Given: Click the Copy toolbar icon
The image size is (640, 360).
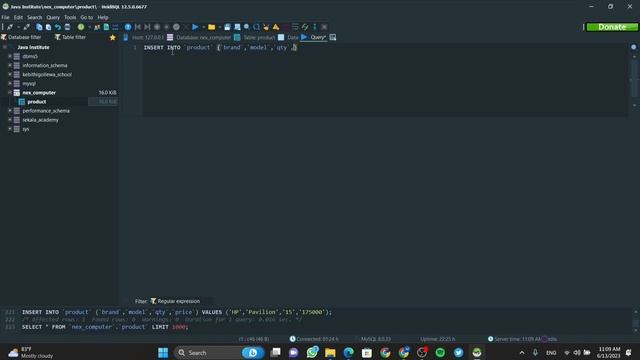Looking at the screenshot, I should [x=39, y=27].
